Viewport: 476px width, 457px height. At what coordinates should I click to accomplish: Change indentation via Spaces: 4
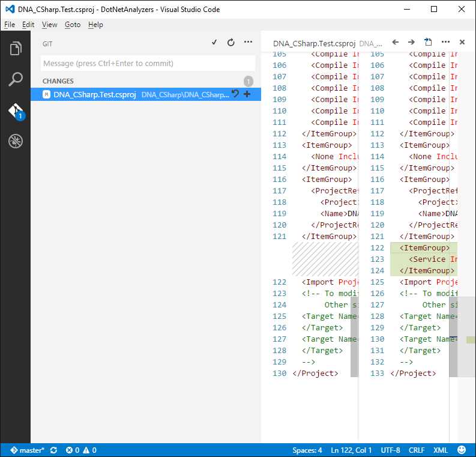(x=307, y=450)
